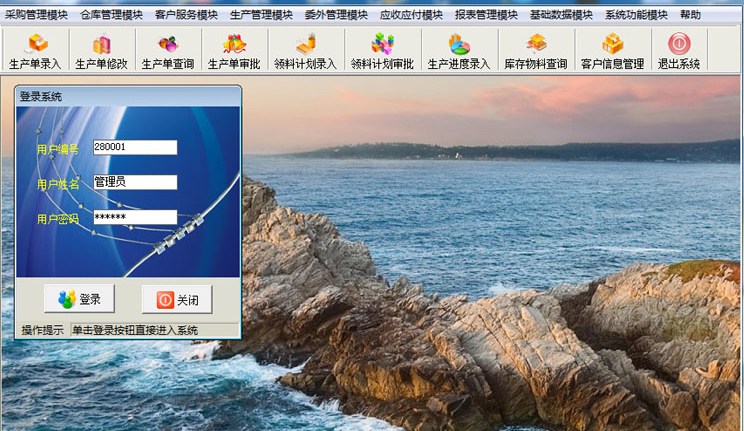Screen dimensions: 744x431
Task: Click the 登录 button
Action: [x=79, y=299]
